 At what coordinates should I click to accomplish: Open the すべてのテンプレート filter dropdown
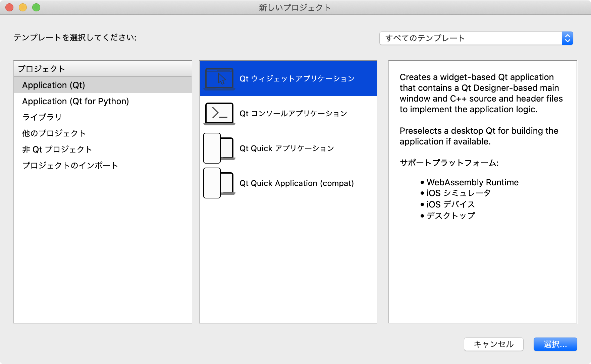476,38
